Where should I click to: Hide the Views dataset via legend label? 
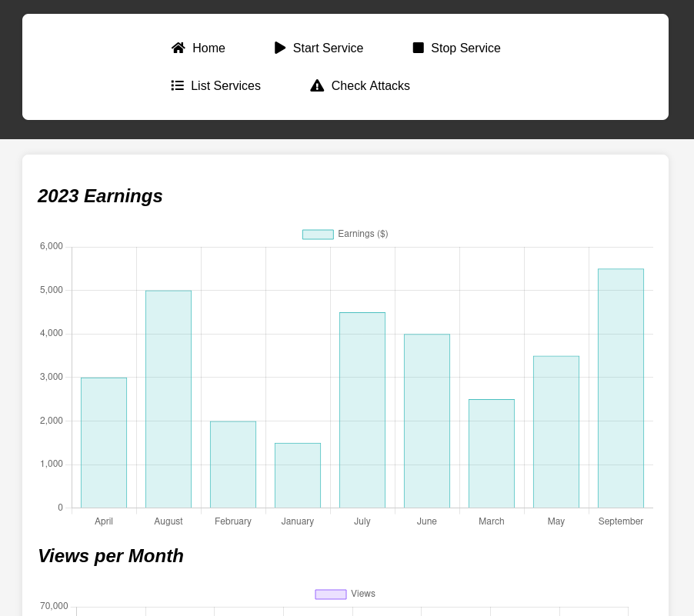click(x=363, y=594)
